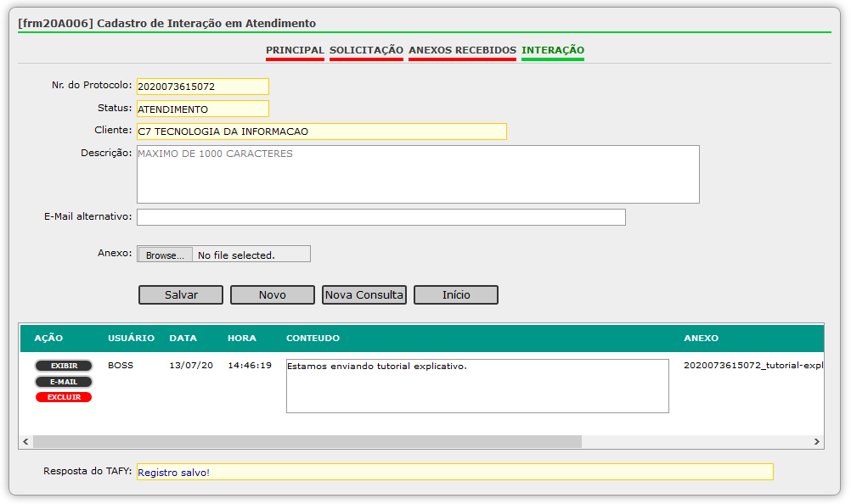Click the Novo button
Image resolution: width=851 pixels, height=504 pixels.
point(273,294)
